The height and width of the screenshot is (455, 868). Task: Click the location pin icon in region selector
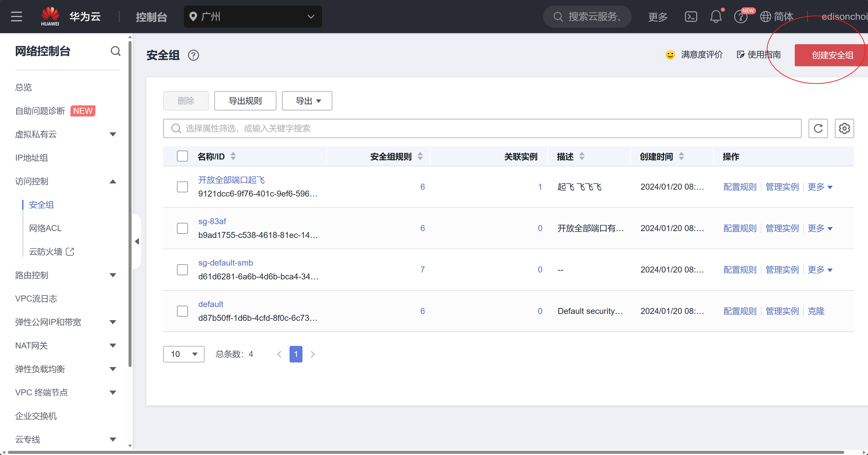tap(193, 17)
